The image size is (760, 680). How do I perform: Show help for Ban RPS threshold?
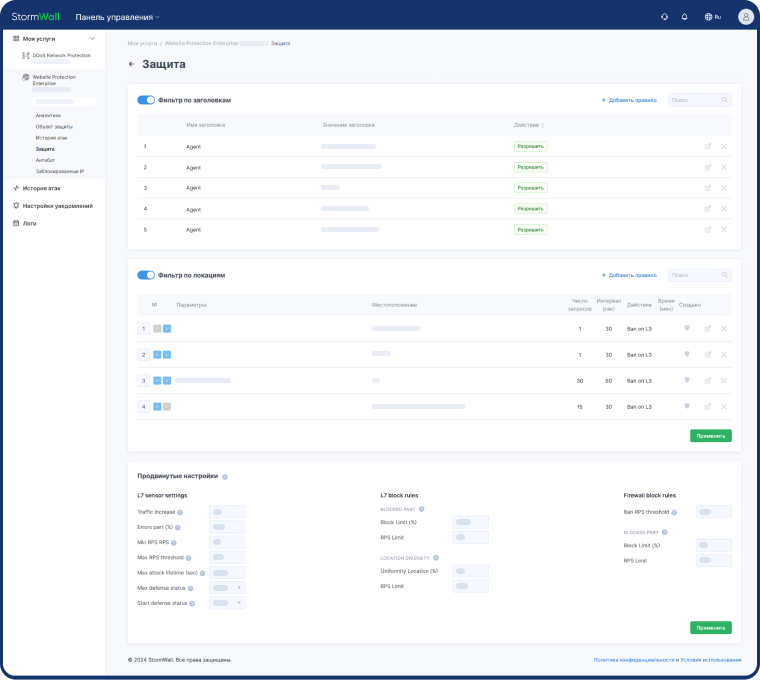(674, 512)
